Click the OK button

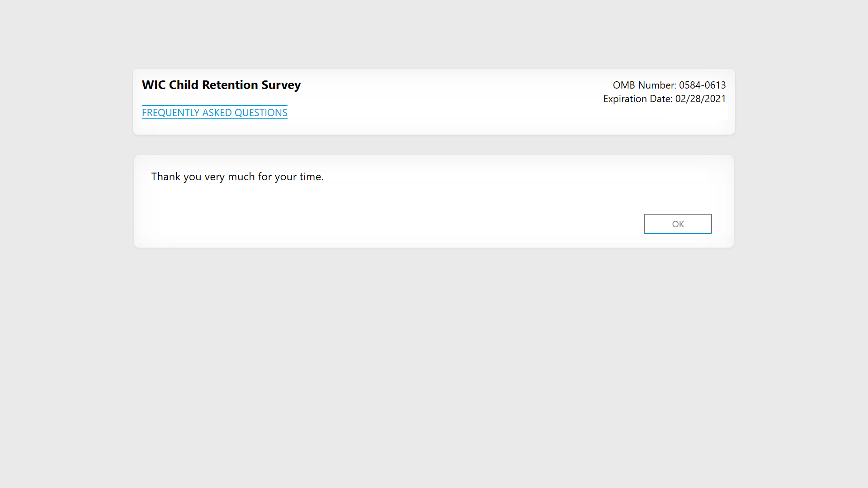pyautogui.click(x=678, y=224)
